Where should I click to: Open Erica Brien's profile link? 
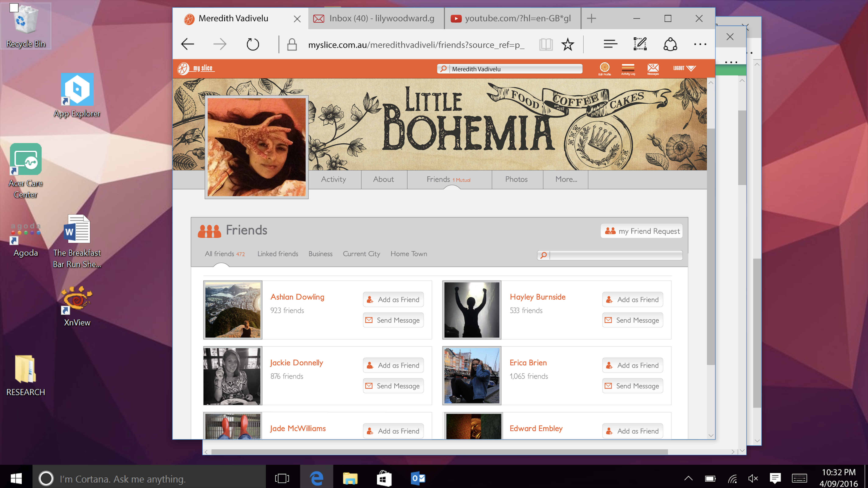pos(528,362)
